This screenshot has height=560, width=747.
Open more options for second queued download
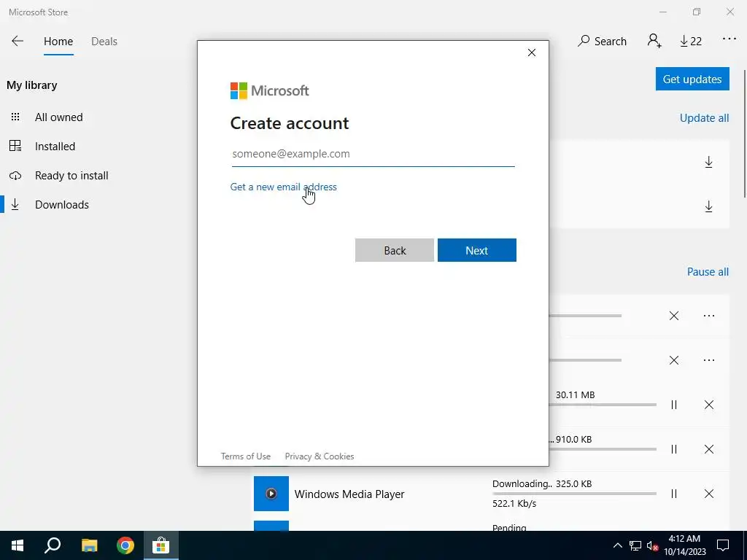click(709, 360)
